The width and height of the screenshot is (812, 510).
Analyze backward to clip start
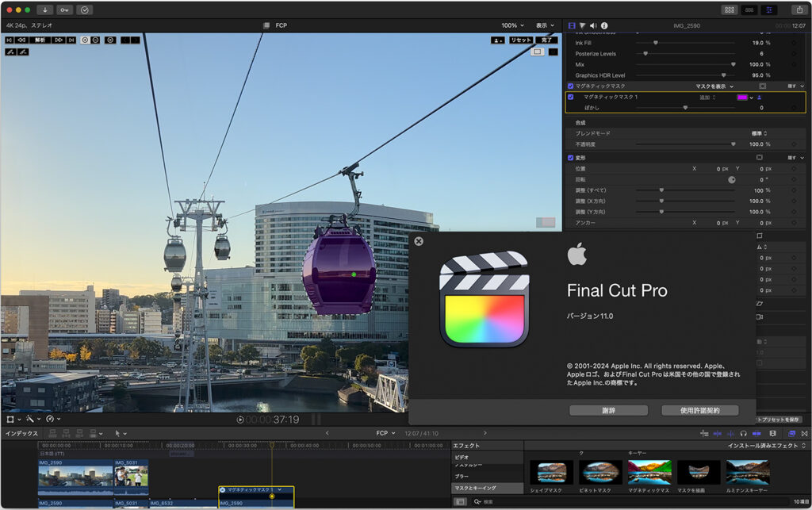click(x=10, y=40)
